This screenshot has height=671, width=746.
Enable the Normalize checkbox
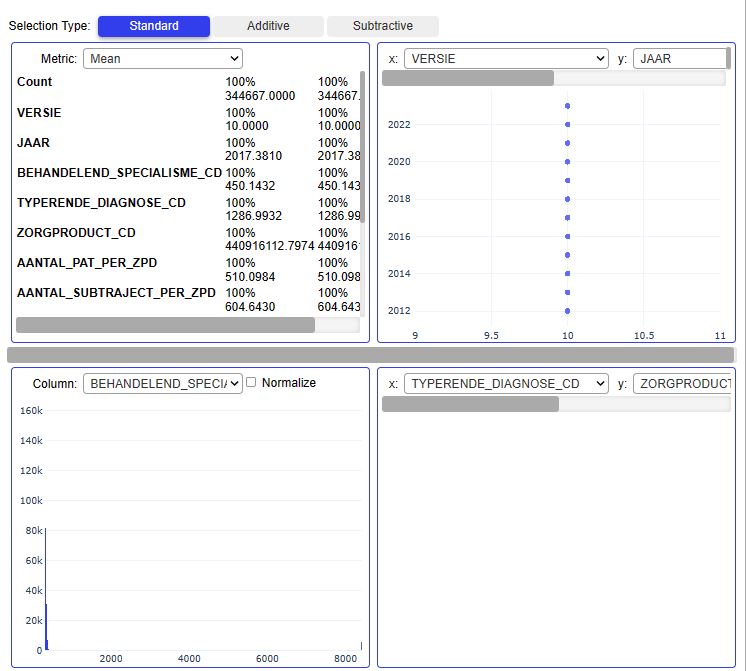[251, 382]
